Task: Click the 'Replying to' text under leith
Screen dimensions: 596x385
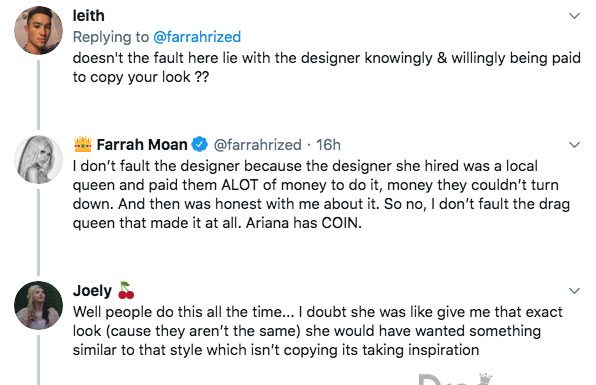Action: pyautogui.click(x=111, y=37)
